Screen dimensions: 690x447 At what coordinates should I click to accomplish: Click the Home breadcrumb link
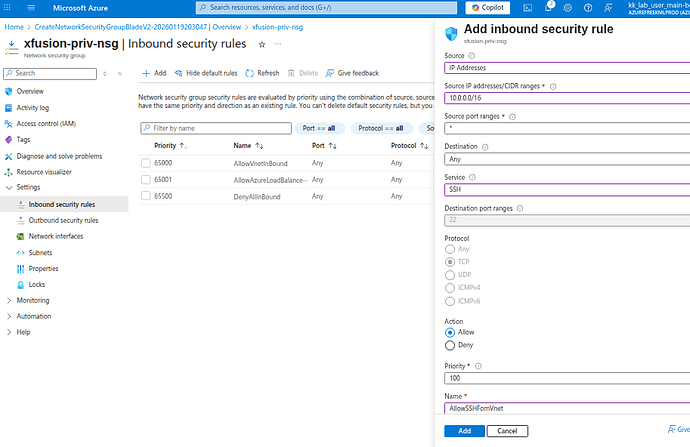(14, 27)
